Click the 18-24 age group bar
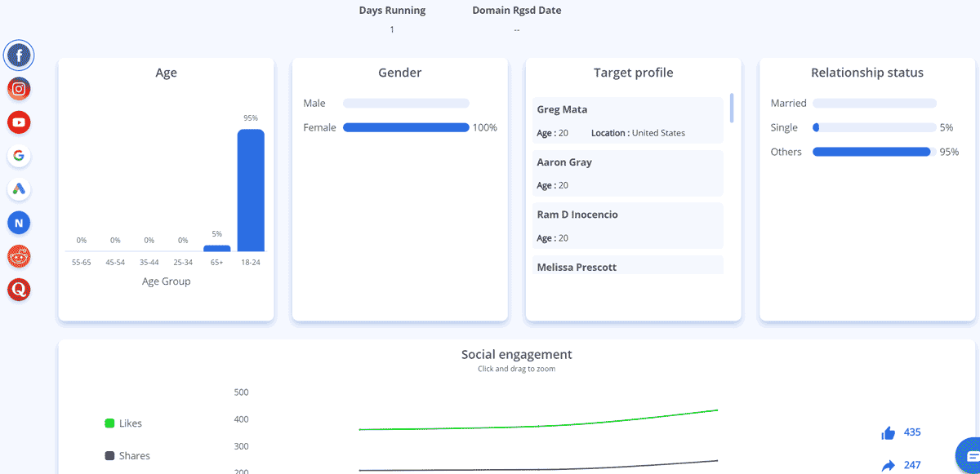 (251, 190)
